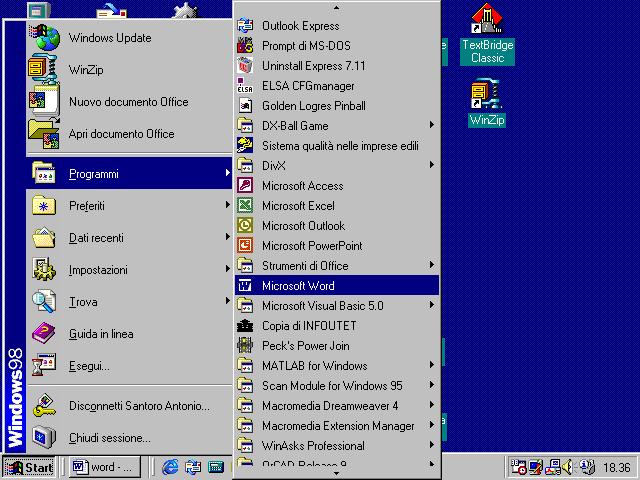
Task: Click the Golden Logres Pinball entry text
Action: [x=313, y=105]
